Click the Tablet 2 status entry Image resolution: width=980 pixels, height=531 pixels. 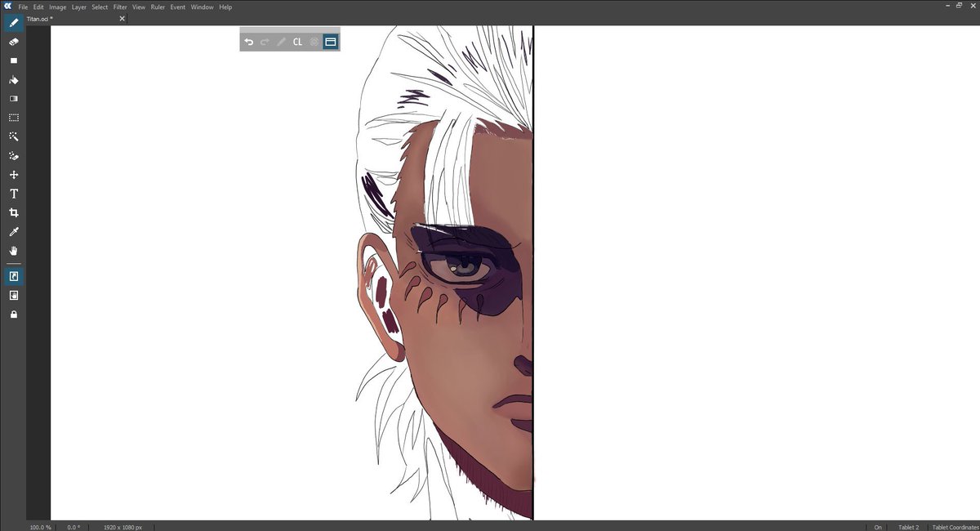tap(908, 527)
